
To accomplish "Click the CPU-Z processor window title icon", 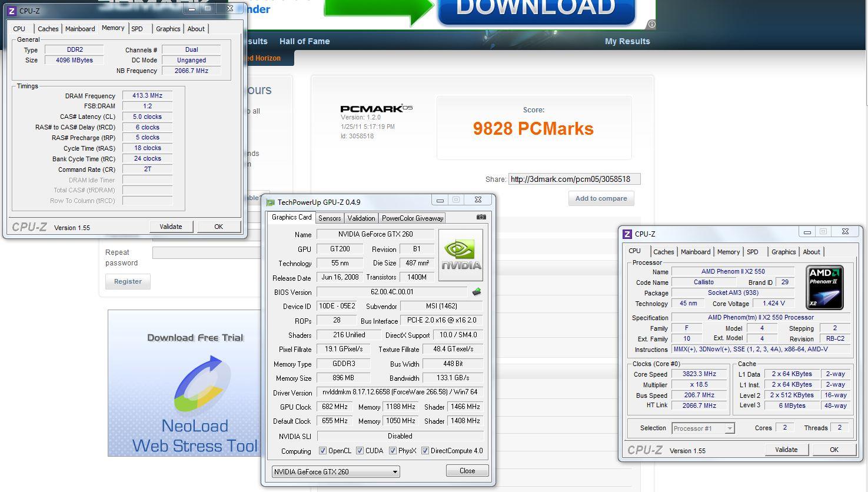I will coord(627,234).
